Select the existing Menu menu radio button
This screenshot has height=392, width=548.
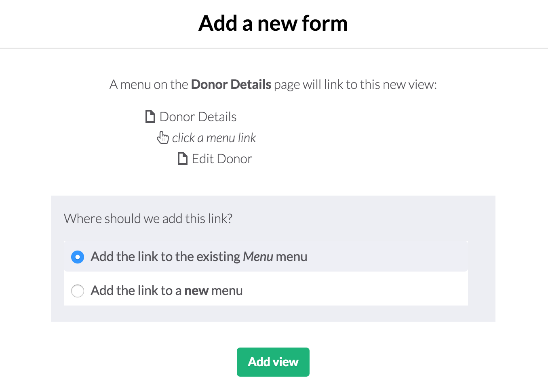click(78, 257)
